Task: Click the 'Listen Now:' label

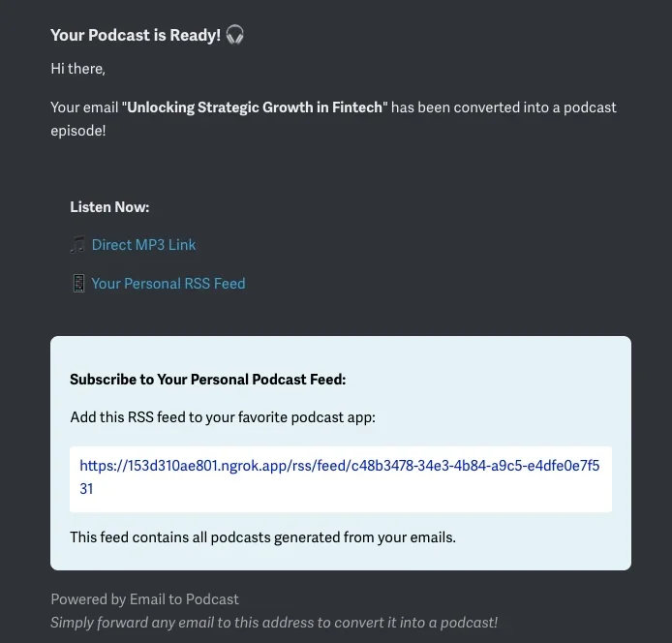Action: click(x=109, y=207)
